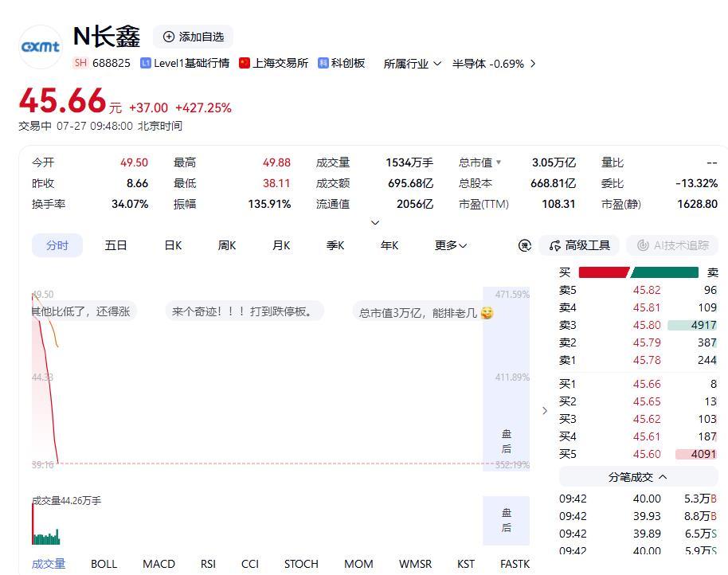728x575 pixels.
Task: Switch to the 日K chart tab
Action: 173,245
